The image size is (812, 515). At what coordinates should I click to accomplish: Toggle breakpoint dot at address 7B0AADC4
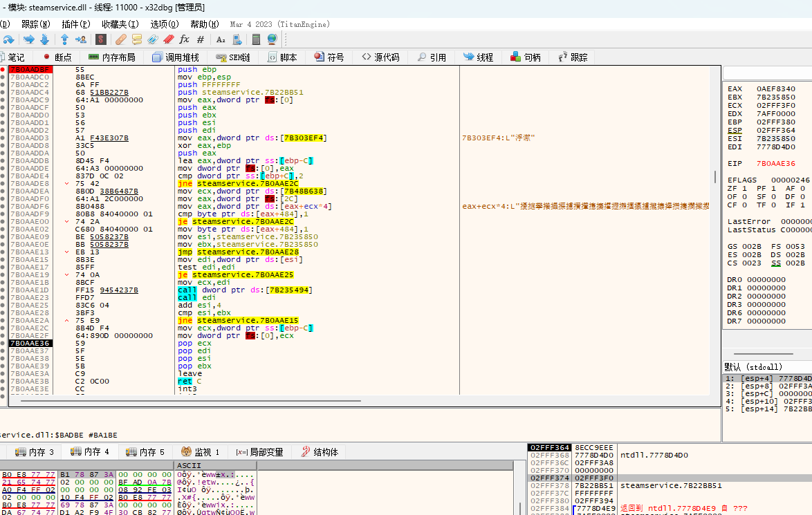[x=3, y=92]
